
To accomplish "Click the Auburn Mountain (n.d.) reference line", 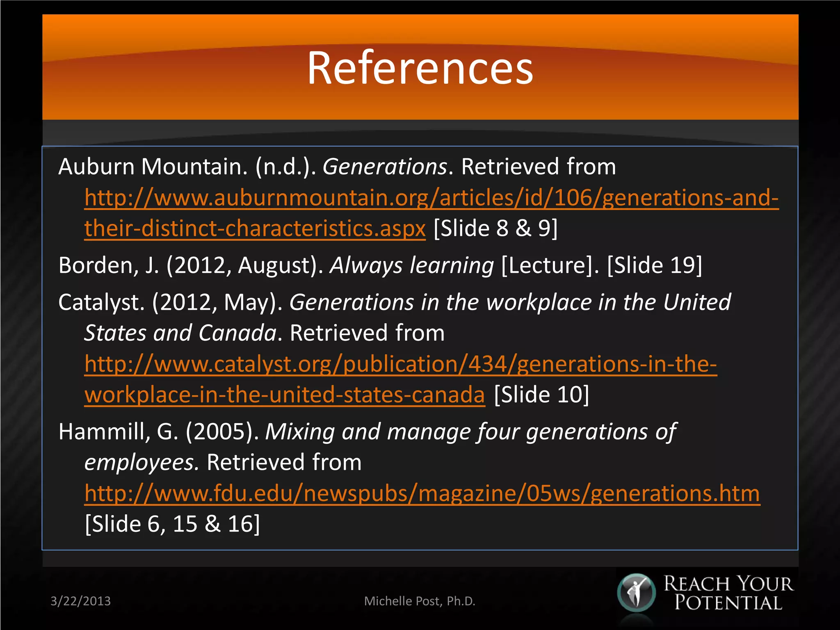I will 337,167.
